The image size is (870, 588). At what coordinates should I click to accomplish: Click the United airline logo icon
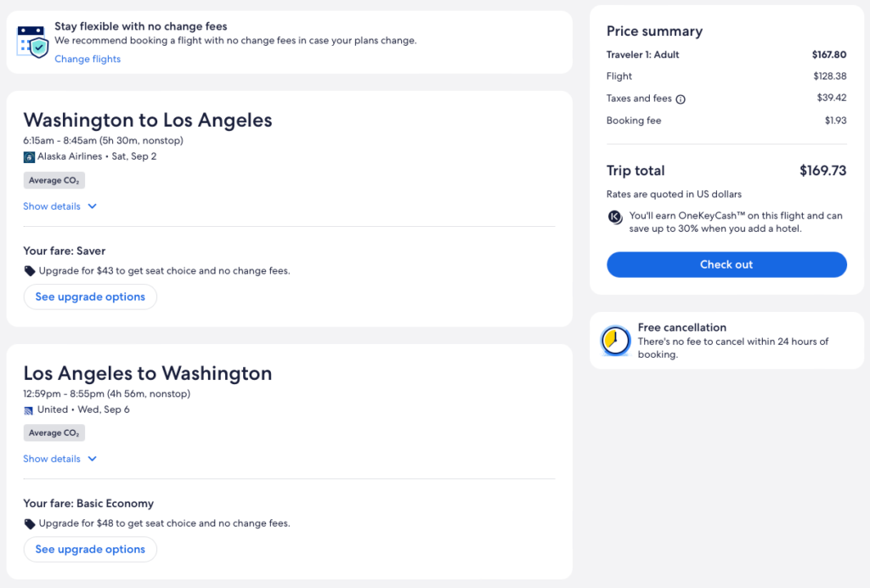point(29,410)
